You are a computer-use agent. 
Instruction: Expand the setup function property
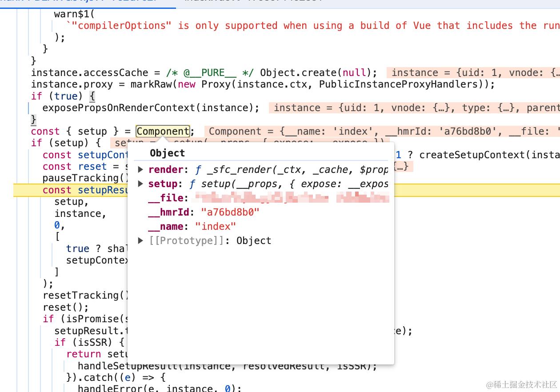pyautogui.click(x=141, y=184)
